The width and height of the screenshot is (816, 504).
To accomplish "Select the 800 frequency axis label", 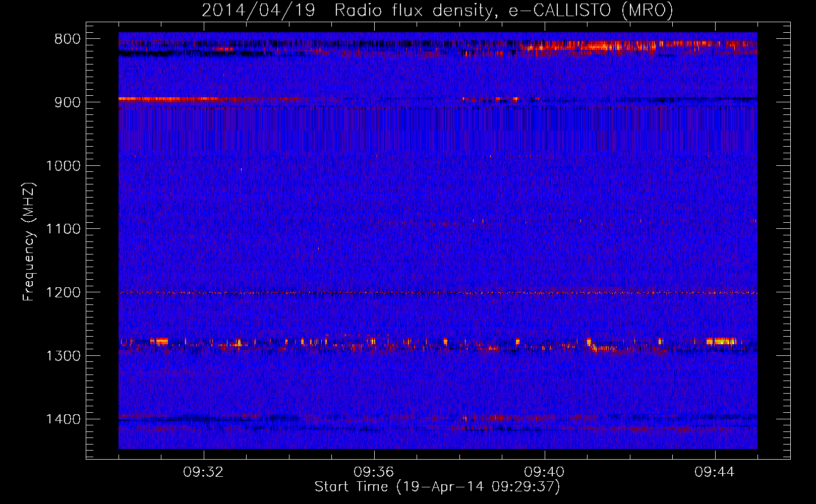I will click(x=68, y=39).
